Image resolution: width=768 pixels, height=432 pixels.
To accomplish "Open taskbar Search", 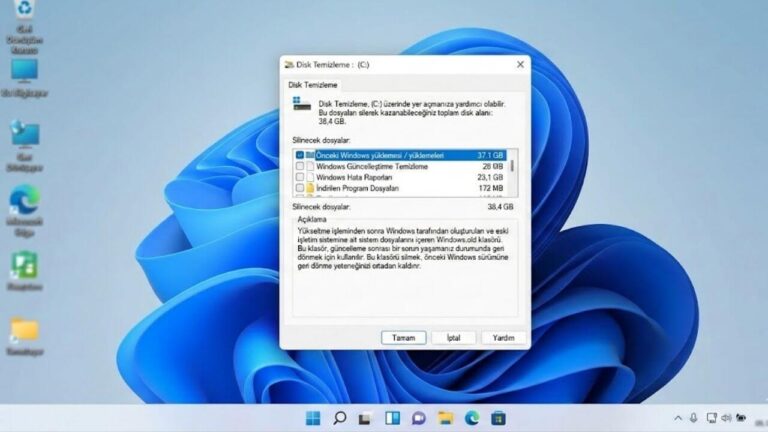I will (x=339, y=418).
